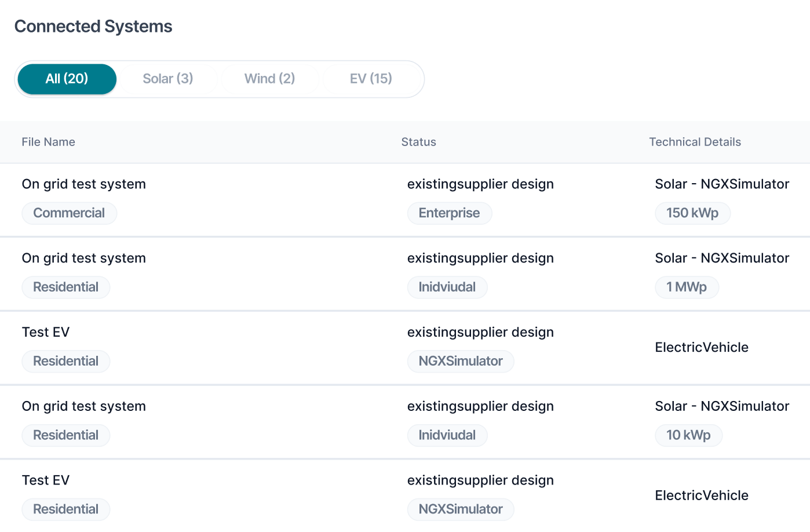Filter systems by EV (15) tab
The height and width of the screenshot is (532, 810).
click(x=371, y=79)
